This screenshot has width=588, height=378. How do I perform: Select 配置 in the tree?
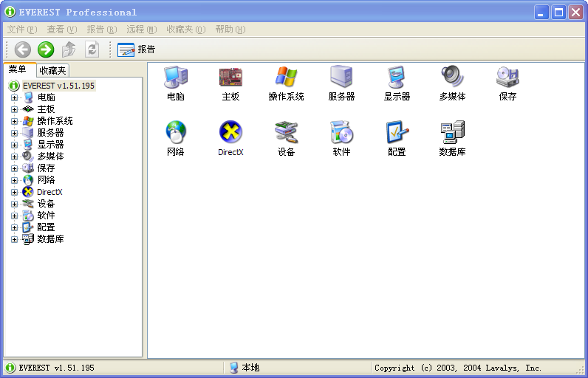click(x=46, y=227)
